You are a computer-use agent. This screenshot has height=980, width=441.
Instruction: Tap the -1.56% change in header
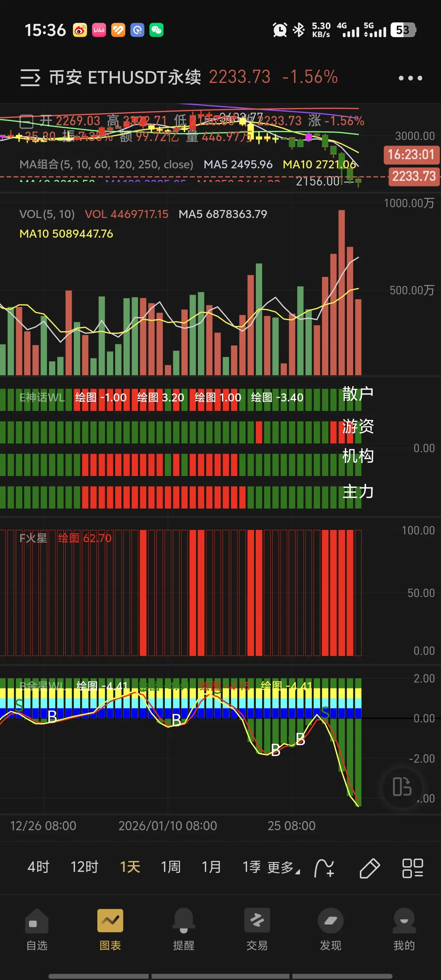[x=310, y=77]
